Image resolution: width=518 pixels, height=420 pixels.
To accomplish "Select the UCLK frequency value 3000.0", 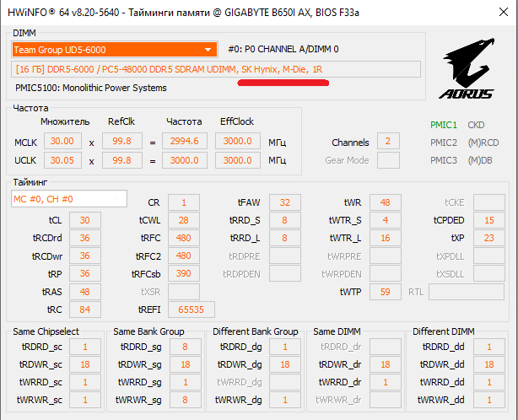I will point(185,160).
